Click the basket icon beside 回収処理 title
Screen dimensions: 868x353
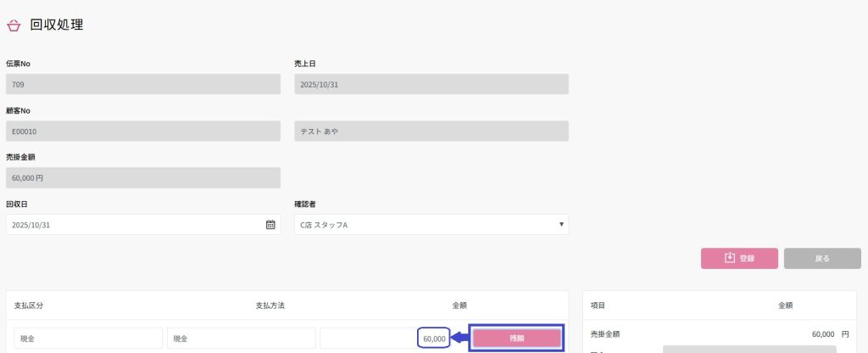point(14,25)
